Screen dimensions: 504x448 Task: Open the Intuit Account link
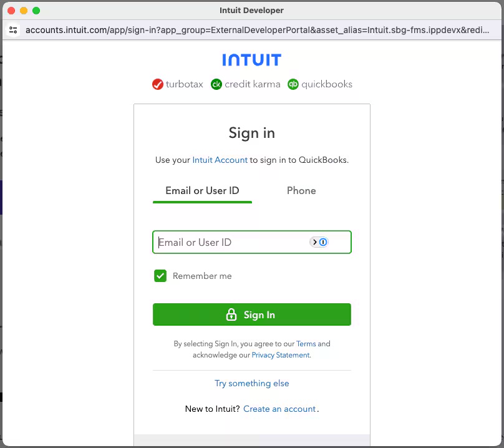(220, 160)
